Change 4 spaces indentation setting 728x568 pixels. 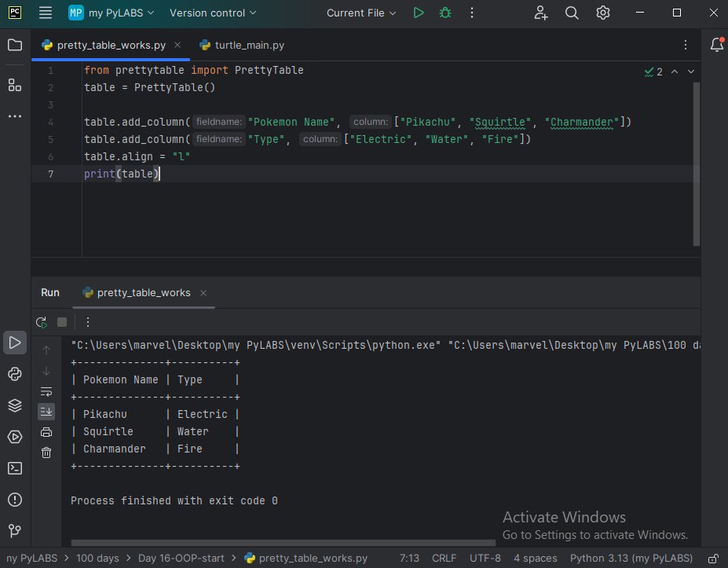coord(536,559)
